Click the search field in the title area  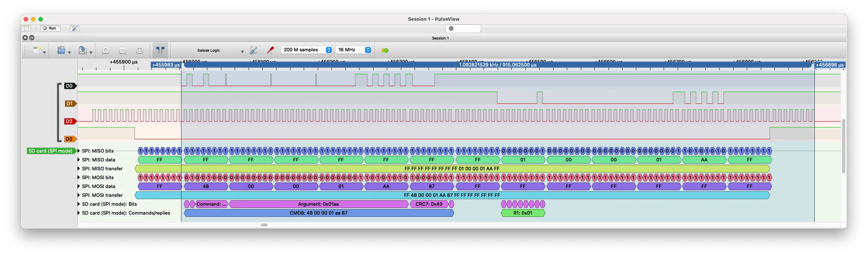(463, 28)
